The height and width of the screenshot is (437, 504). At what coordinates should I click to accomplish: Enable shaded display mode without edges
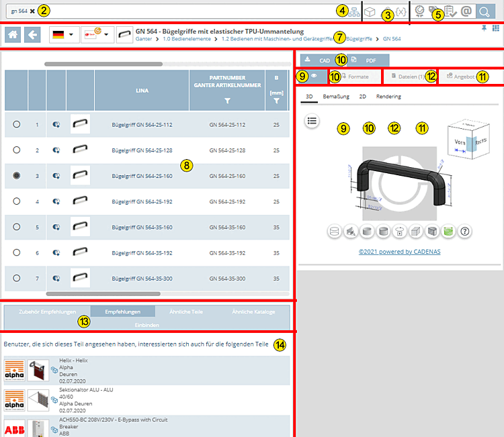[x=367, y=231]
